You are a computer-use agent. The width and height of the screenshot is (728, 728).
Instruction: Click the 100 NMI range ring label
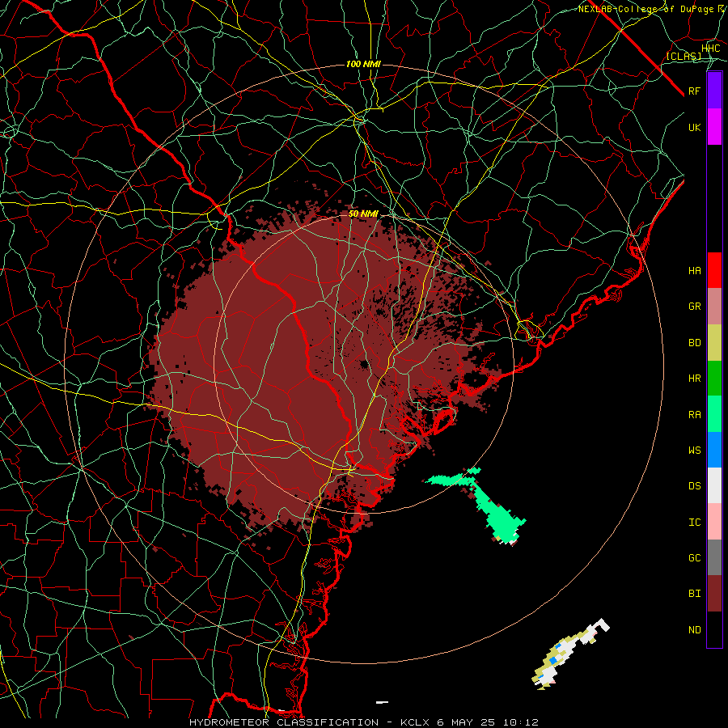(363, 64)
